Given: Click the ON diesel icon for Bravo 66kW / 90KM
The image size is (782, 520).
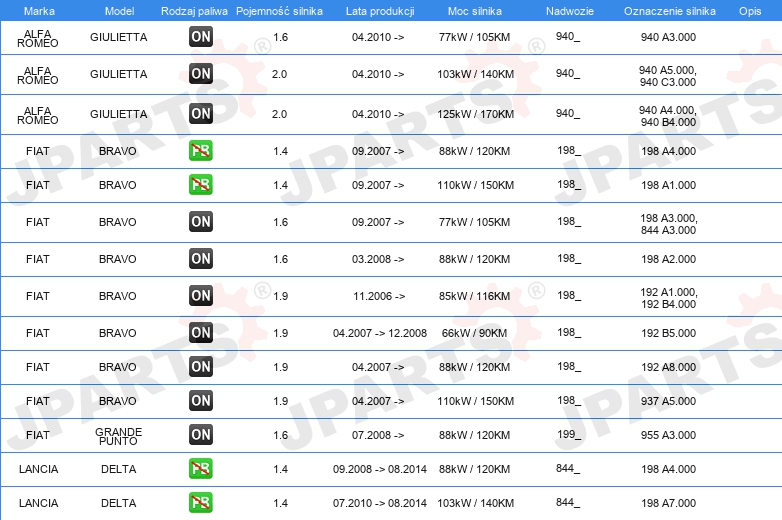Looking at the screenshot, I should (201, 333).
